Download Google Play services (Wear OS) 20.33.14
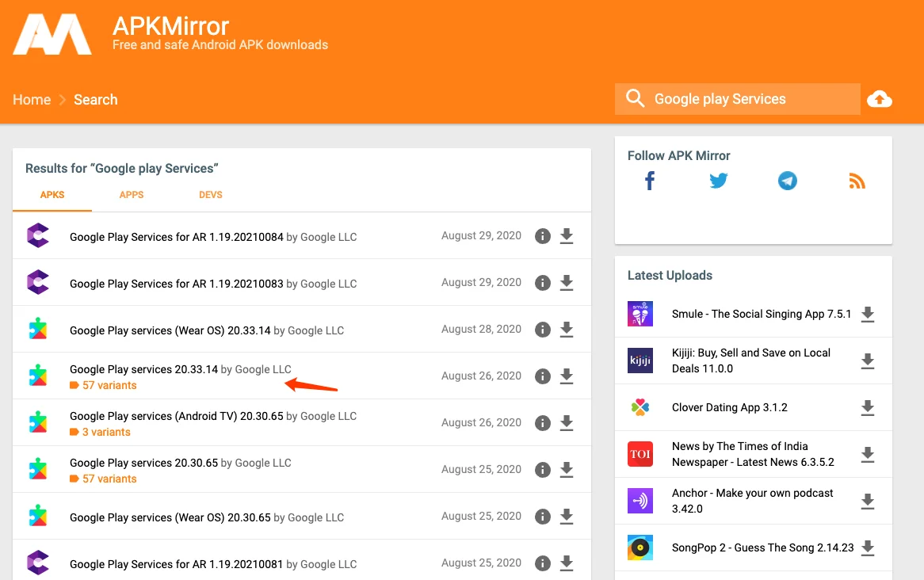This screenshot has width=924, height=580. click(567, 329)
